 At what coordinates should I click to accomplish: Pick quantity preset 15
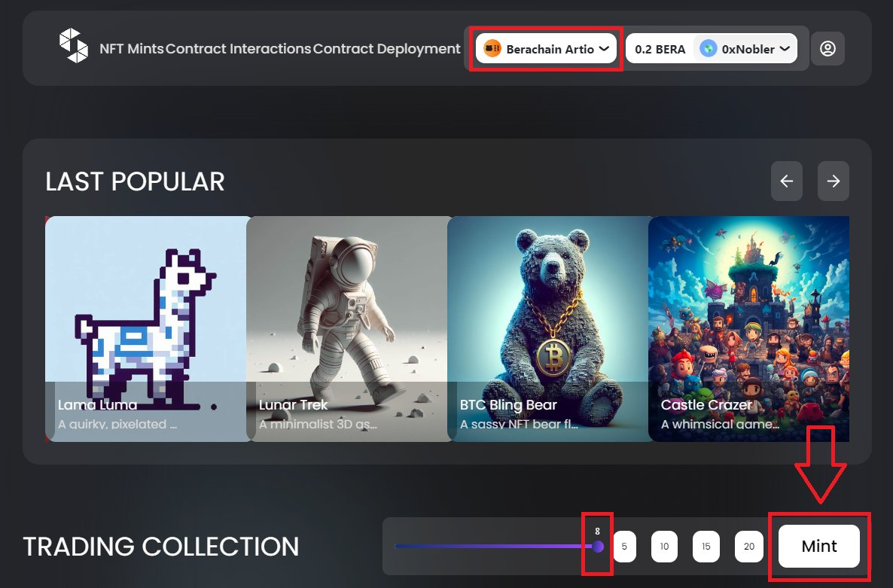[706, 547]
